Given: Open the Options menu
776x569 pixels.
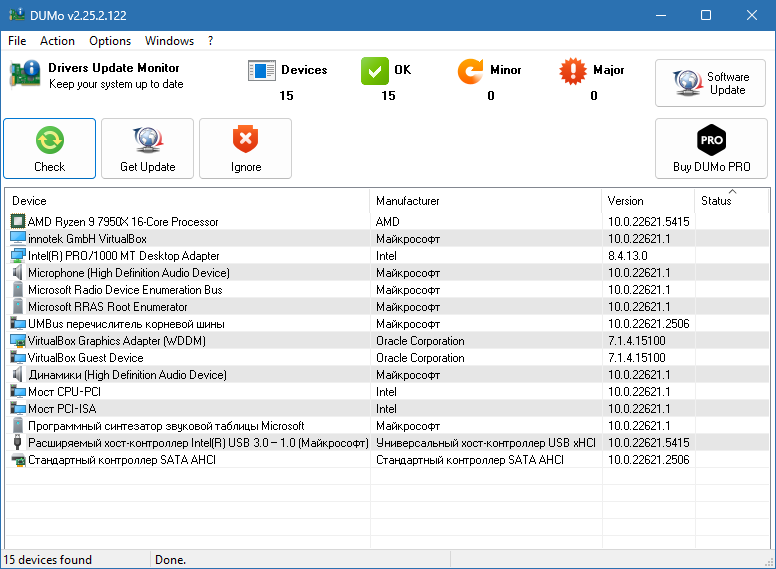Looking at the screenshot, I should [x=110, y=41].
